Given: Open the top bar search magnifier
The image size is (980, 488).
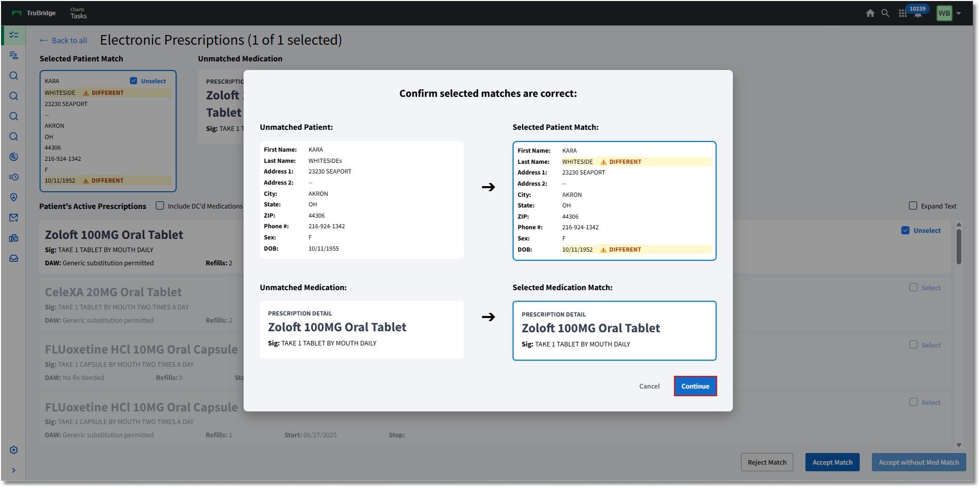Looking at the screenshot, I should pos(885,13).
